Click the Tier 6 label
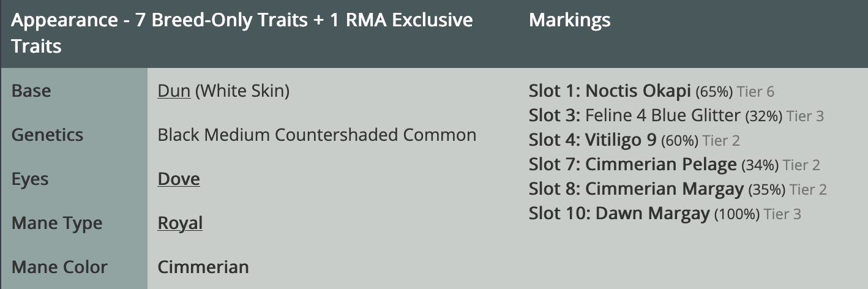Image resolution: width=868 pixels, height=289 pixels. 755,92
